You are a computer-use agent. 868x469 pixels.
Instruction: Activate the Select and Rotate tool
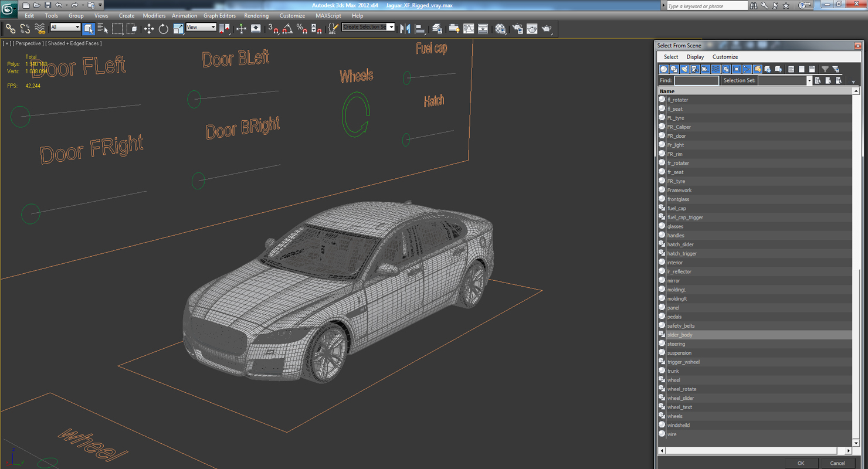164,28
